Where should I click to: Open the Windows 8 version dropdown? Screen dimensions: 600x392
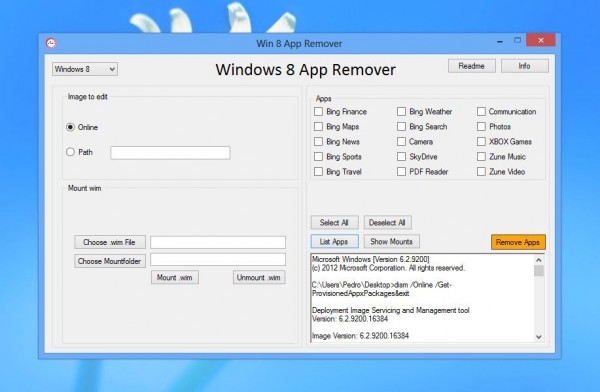[x=85, y=69]
